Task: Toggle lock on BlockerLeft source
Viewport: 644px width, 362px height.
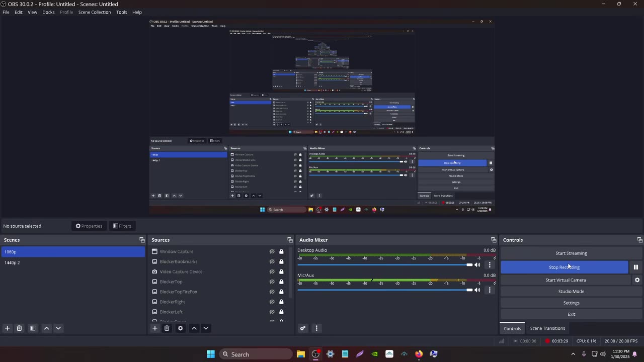Action: 281,312
